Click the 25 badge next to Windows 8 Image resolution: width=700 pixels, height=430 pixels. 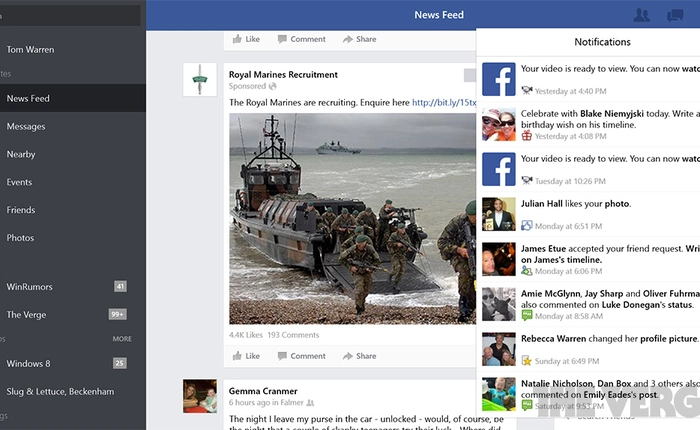[119, 363]
